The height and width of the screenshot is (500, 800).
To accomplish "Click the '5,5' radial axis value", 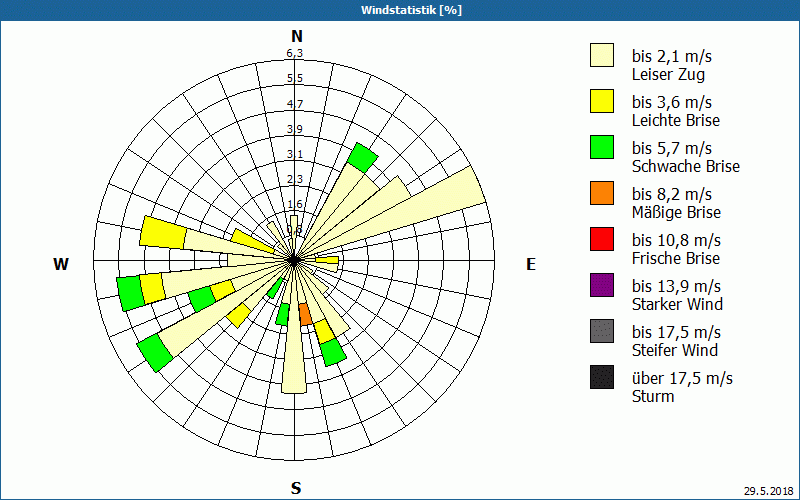I will tap(295, 79).
